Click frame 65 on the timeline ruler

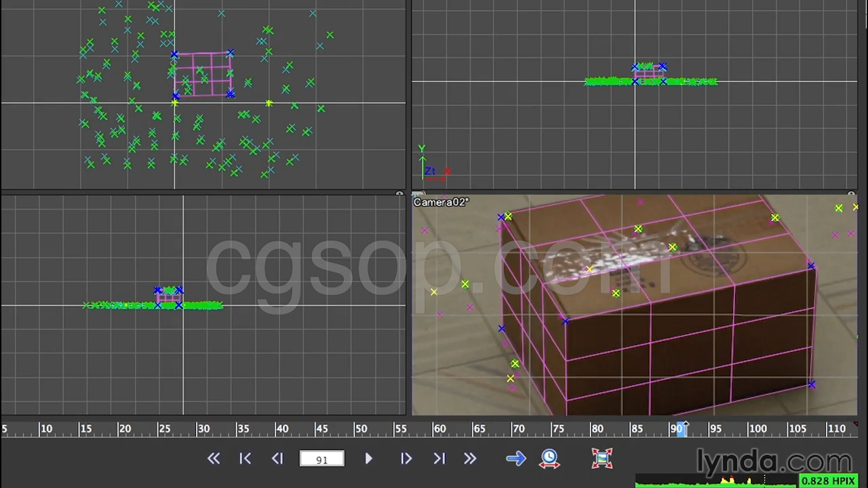pos(479,428)
